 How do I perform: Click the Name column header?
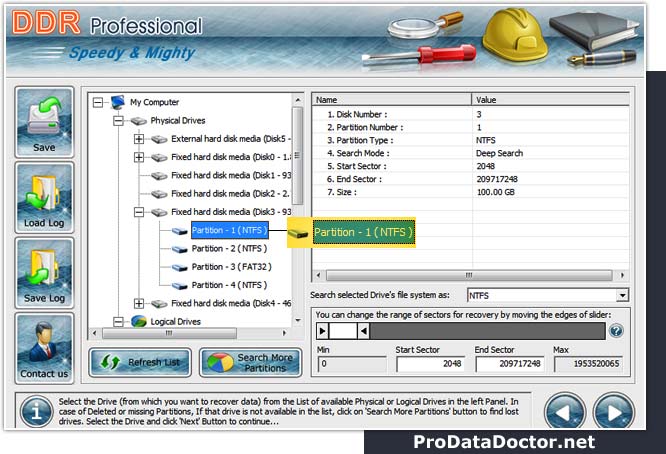392,100
